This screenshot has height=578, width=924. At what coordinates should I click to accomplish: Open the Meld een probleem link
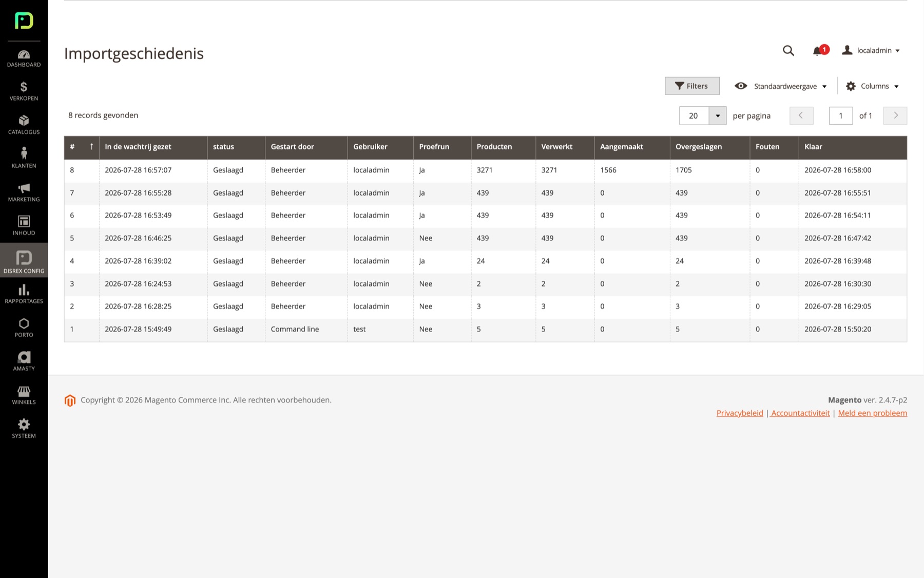point(873,413)
